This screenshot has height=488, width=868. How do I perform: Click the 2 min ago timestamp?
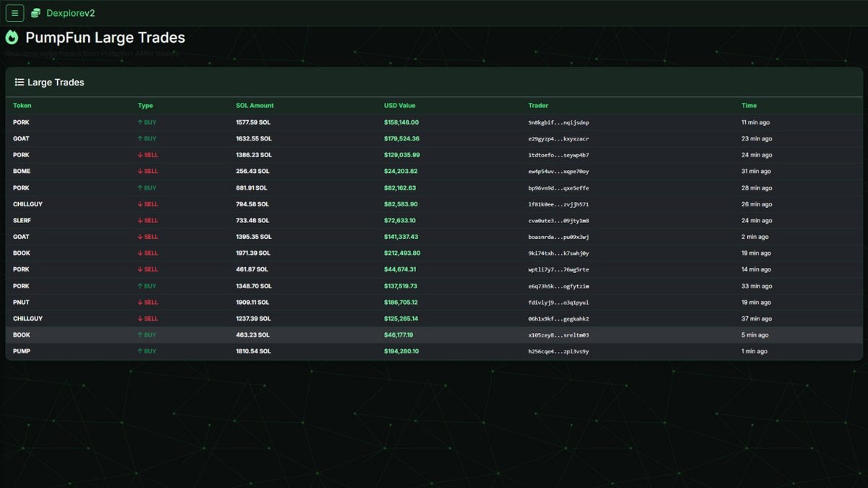(x=755, y=237)
